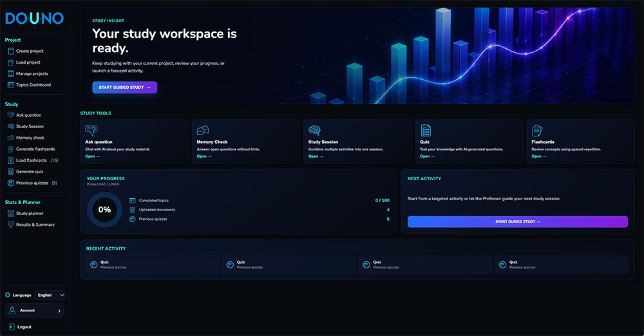Click the Generate flashcards icon
The height and width of the screenshot is (336, 644).
pos(11,149)
